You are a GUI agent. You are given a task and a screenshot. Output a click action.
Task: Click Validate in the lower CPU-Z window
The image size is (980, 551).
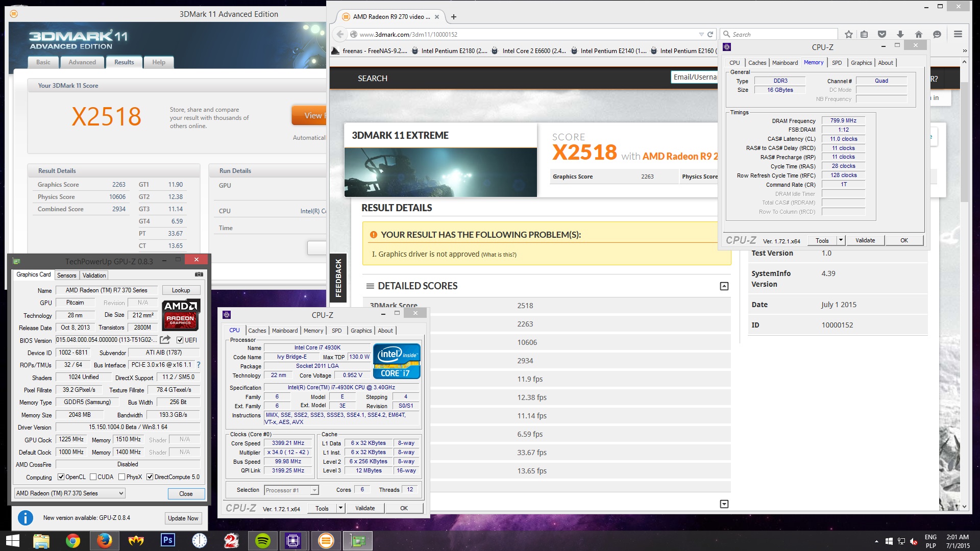[365, 508]
